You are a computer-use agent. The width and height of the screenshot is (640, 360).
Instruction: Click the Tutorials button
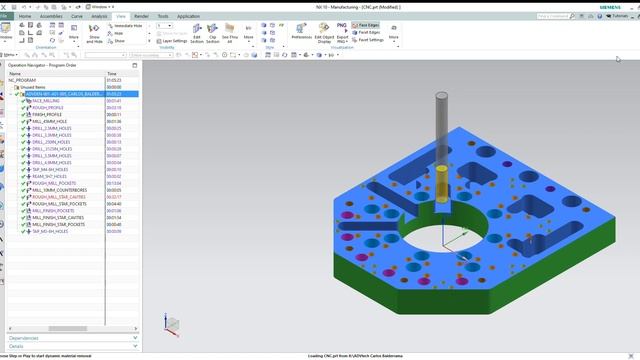click(x=617, y=16)
